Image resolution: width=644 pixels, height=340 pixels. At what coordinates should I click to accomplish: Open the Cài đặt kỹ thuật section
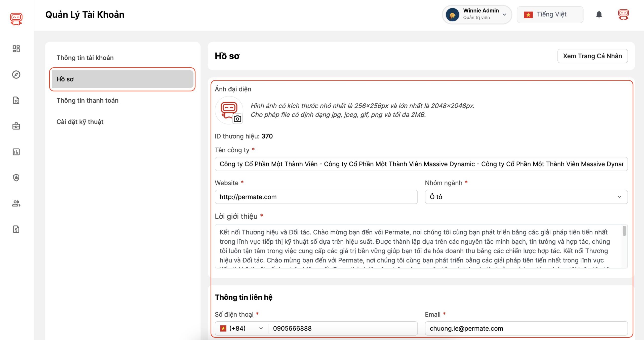(80, 122)
